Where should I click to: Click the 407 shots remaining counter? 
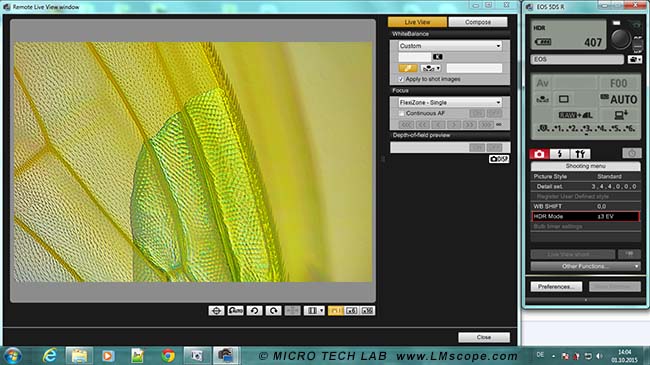[593, 42]
